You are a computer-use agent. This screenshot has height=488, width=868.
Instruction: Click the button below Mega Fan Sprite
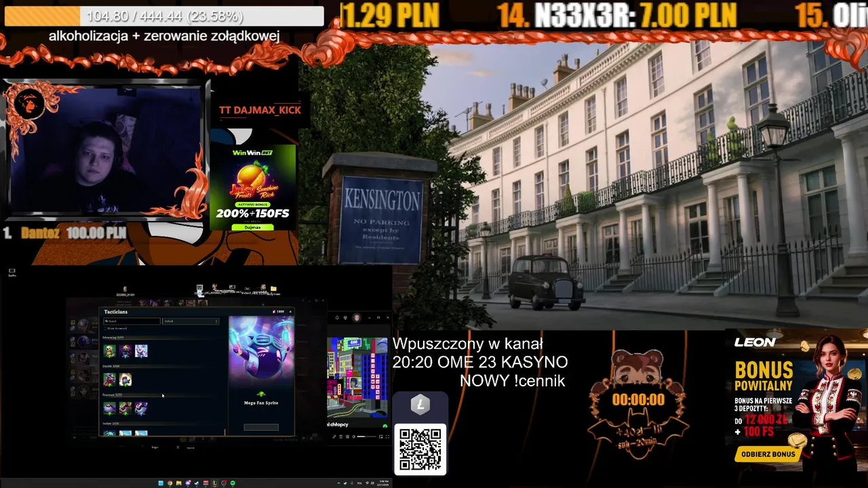coord(261,427)
